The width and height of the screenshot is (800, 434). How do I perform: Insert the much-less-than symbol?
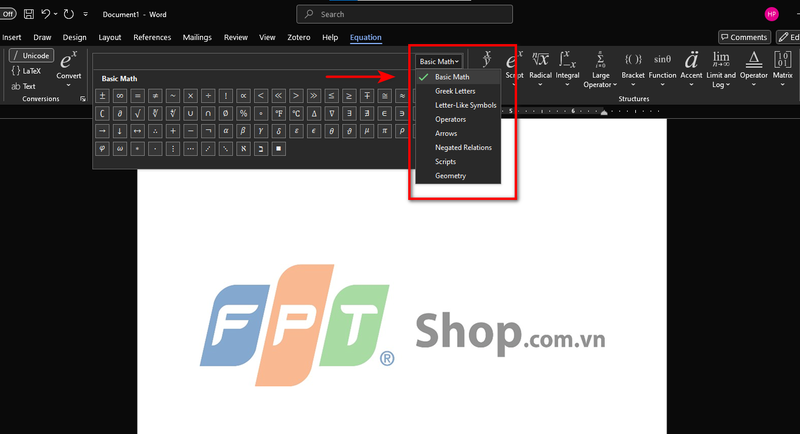[279, 95]
